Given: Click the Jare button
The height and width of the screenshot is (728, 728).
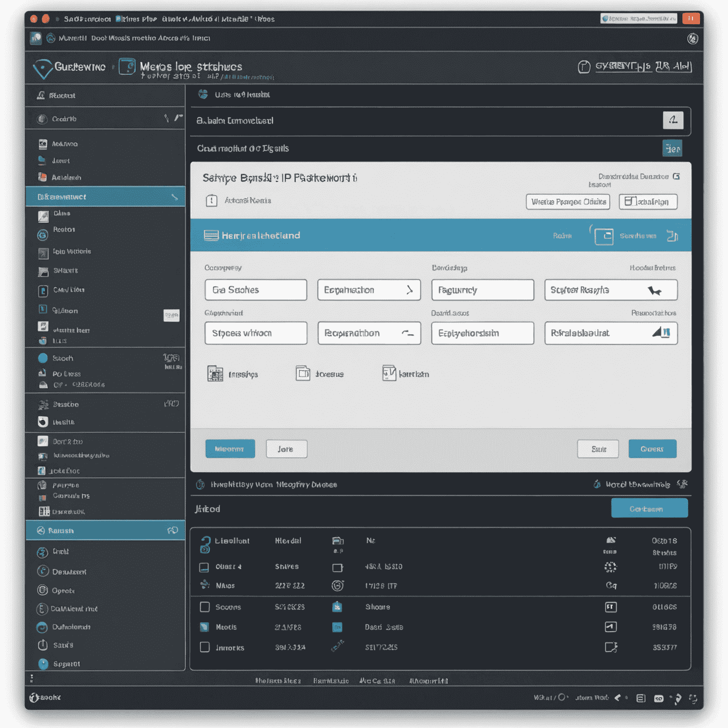Looking at the screenshot, I should [286, 449].
